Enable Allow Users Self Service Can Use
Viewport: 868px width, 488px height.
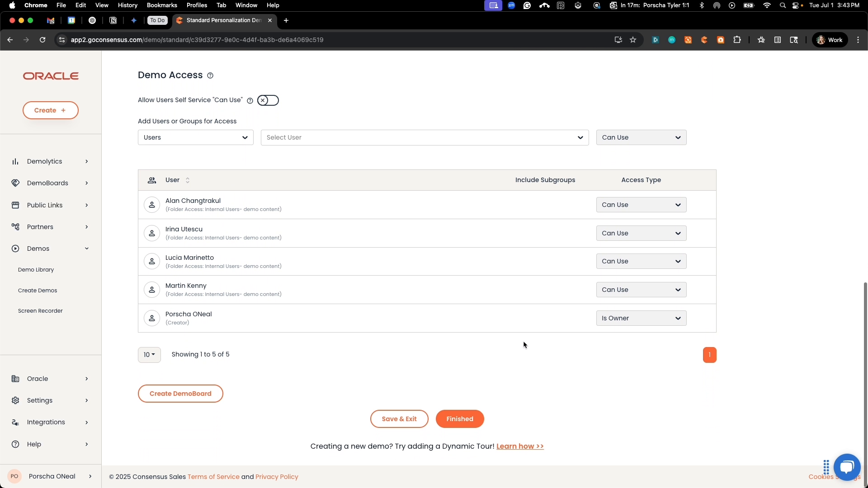[268, 100]
